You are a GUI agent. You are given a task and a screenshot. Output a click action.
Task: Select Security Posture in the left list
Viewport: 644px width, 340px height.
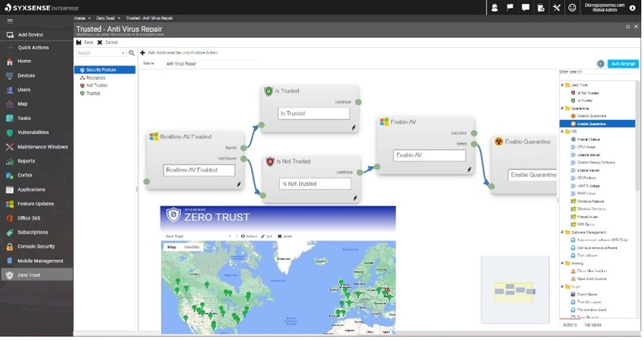(x=104, y=70)
